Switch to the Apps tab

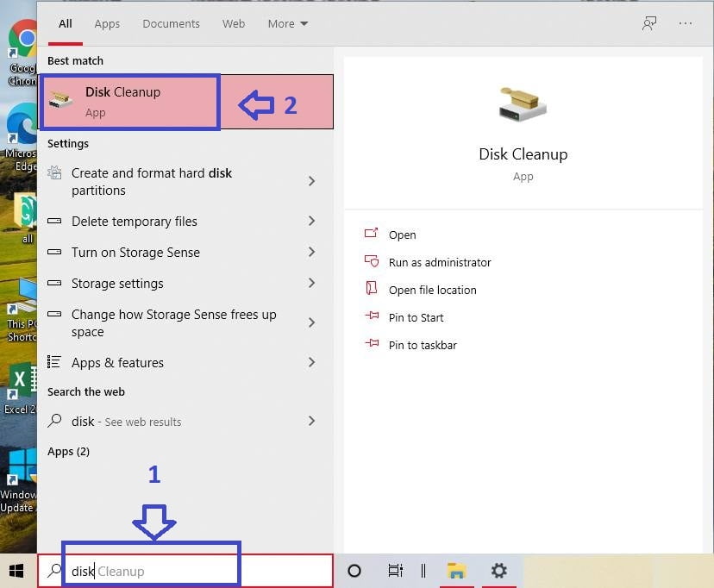pos(107,23)
